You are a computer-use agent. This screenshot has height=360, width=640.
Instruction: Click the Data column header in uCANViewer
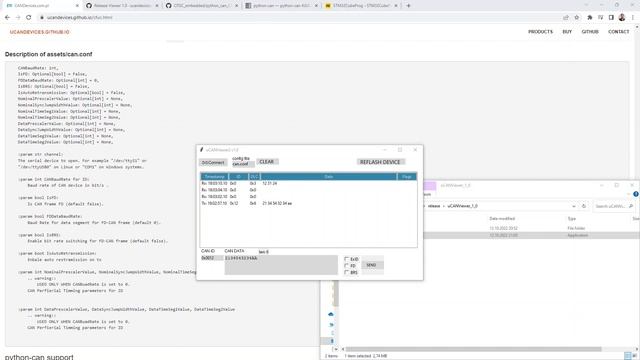click(x=329, y=177)
